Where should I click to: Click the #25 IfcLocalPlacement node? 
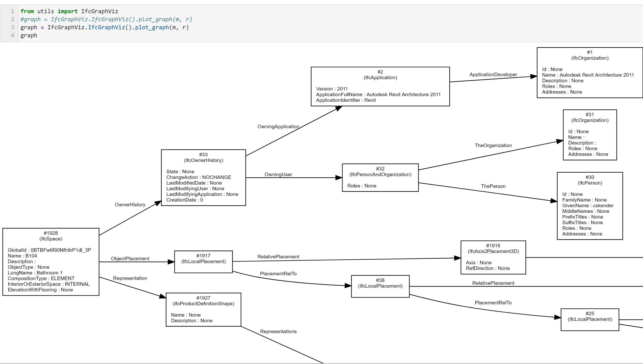coord(589,319)
